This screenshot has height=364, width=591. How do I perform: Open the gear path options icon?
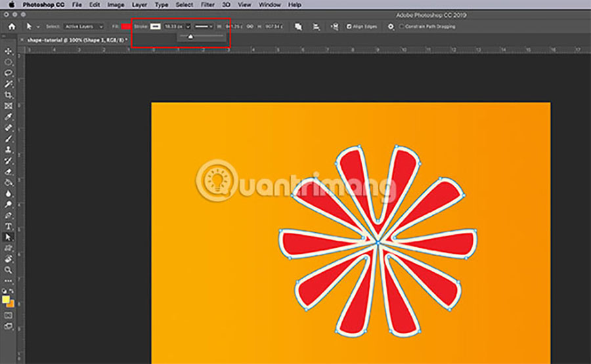[391, 27]
